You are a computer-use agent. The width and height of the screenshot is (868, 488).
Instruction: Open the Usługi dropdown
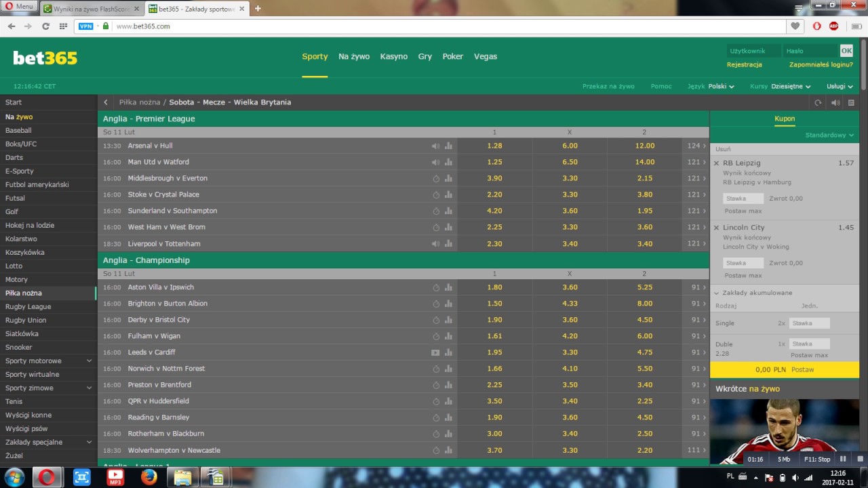[x=840, y=87]
